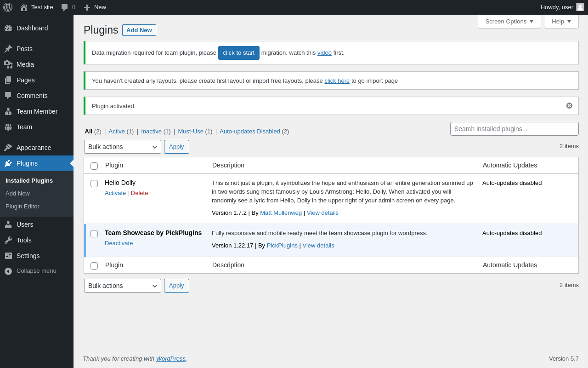Delete the Hello Dolly plugin
The image size is (588, 368).
coord(140,193)
